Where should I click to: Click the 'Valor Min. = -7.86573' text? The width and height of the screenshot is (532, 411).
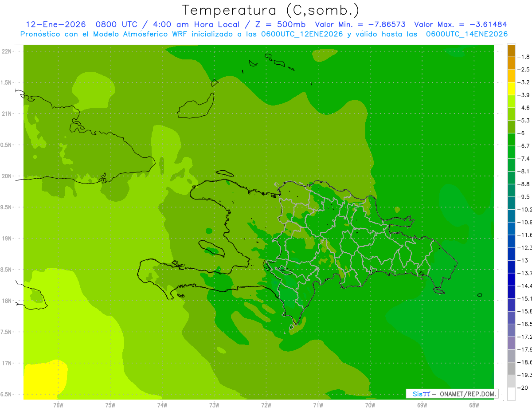(360, 24)
